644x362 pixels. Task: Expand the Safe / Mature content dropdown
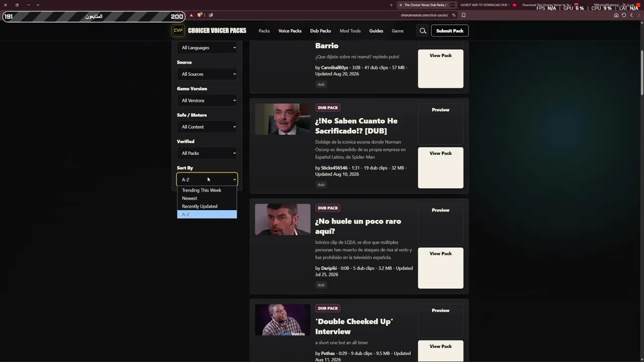click(207, 127)
